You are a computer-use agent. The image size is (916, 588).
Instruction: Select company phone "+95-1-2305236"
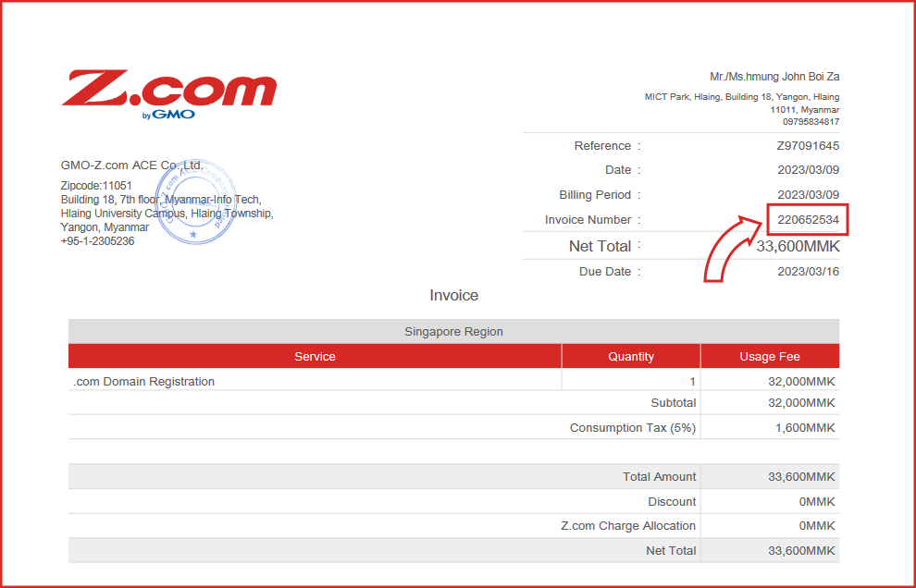point(97,241)
